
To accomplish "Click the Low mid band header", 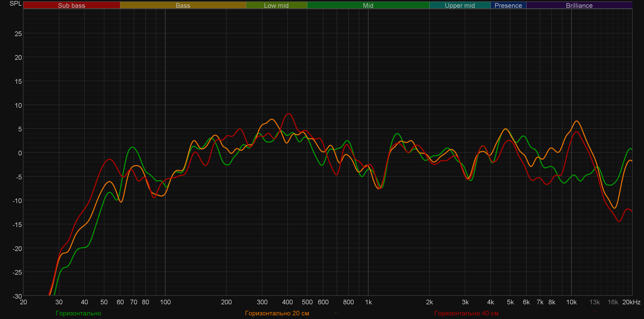I will [x=276, y=5].
